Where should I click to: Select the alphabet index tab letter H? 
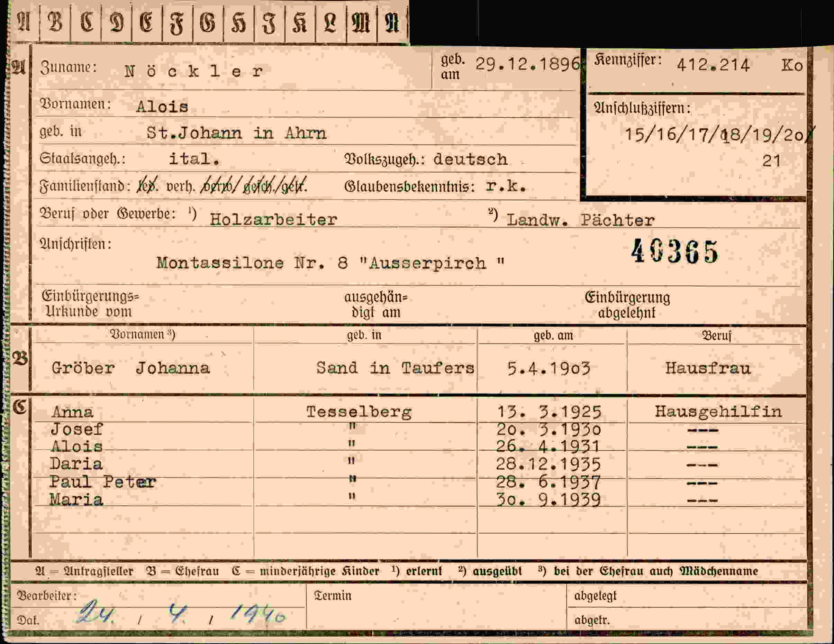coord(239,23)
